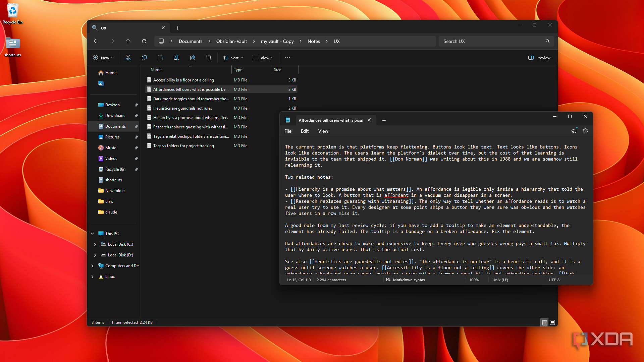
Task: Go back with the Explorer back arrow
Action: 96,41
